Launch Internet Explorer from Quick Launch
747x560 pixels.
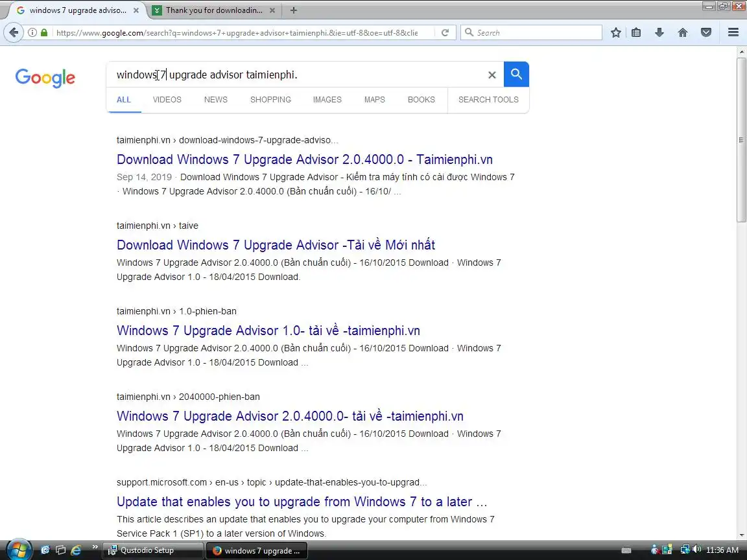(x=76, y=550)
